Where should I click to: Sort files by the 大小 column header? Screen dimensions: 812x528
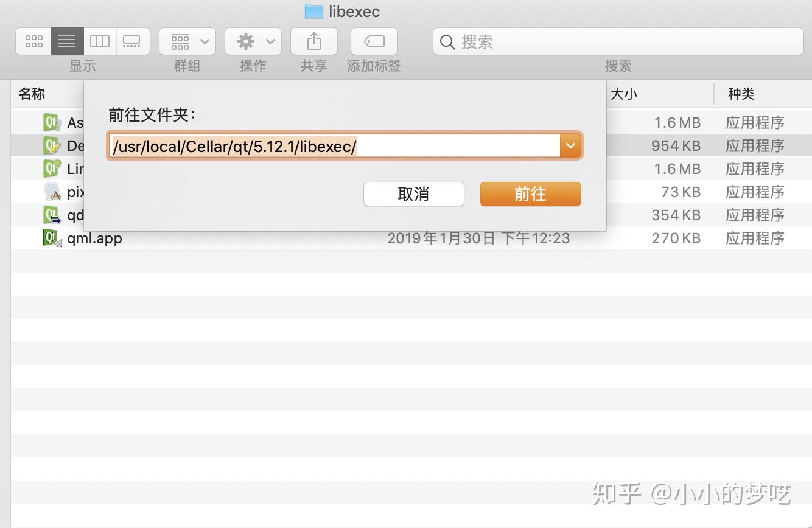coord(623,94)
